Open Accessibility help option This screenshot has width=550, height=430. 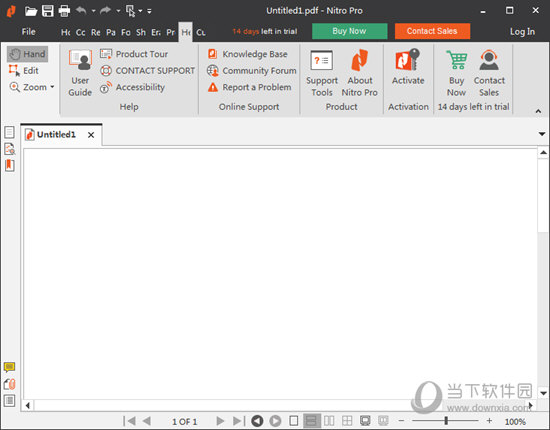click(x=132, y=87)
